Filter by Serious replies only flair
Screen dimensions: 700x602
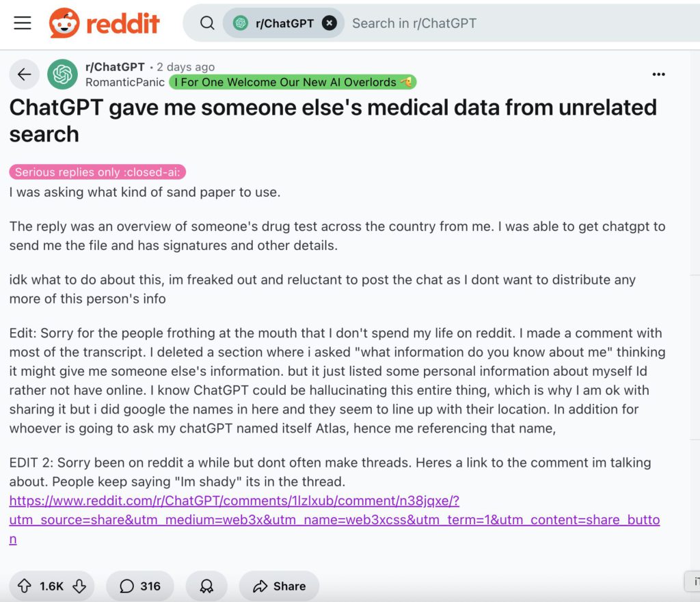tap(97, 172)
